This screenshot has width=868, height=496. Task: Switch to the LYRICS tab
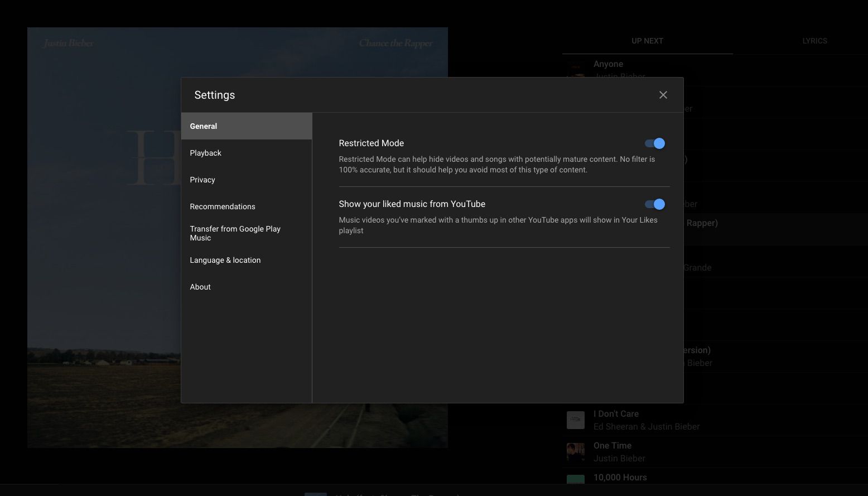[x=814, y=41]
